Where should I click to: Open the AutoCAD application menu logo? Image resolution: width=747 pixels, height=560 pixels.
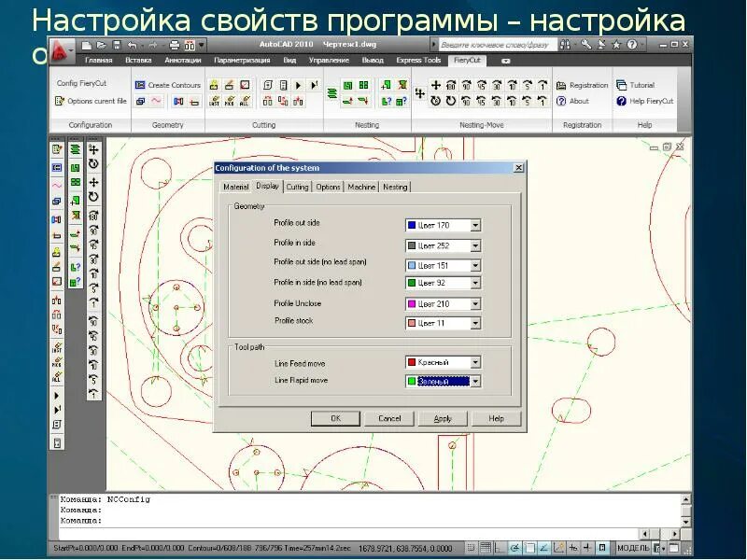pos(60,51)
